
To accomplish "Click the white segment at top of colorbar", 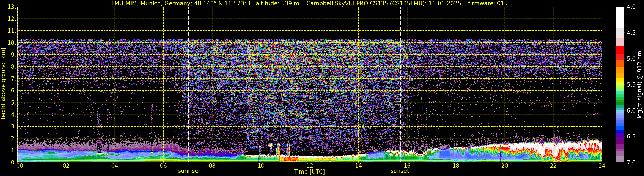I will click(x=620, y=17).
